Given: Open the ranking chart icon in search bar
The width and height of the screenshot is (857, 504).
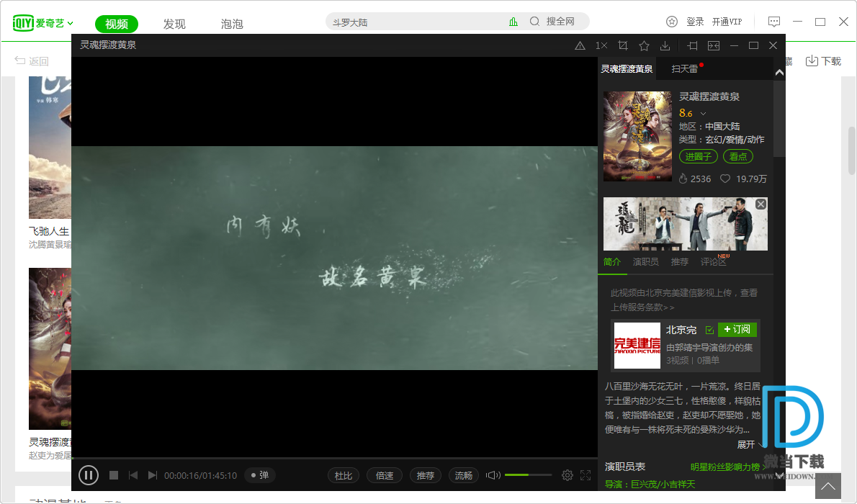Looking at the screenshot, I should click(x=513, y=22).
